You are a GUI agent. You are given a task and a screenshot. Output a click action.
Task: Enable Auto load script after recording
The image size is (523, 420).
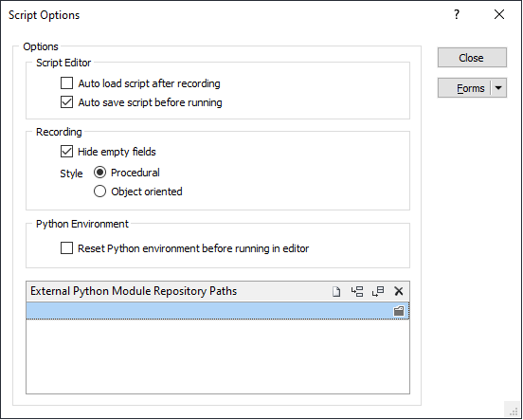coord(66,83)
